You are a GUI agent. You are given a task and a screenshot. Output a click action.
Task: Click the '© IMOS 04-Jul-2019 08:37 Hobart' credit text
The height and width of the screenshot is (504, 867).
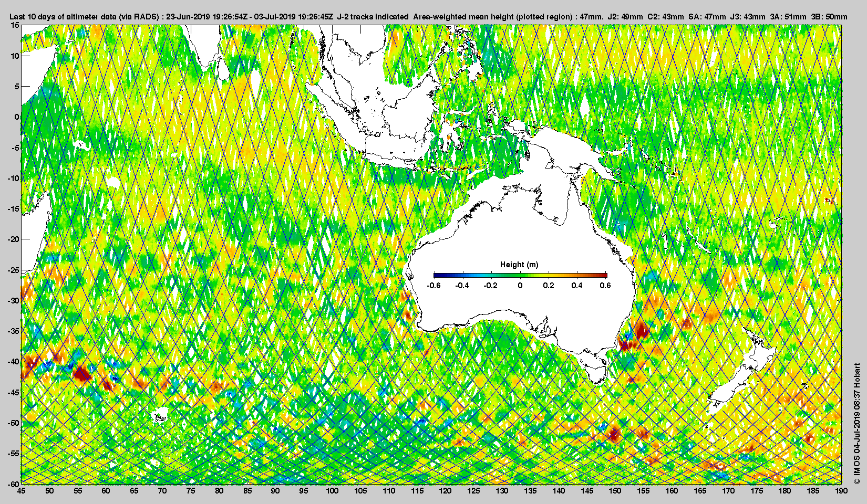tap(857, 423)
